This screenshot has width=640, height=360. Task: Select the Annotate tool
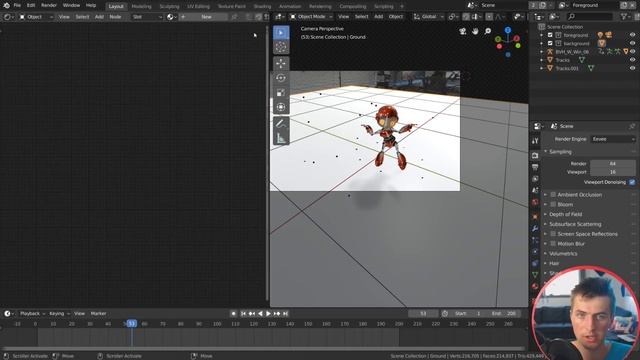coord(281,123)
